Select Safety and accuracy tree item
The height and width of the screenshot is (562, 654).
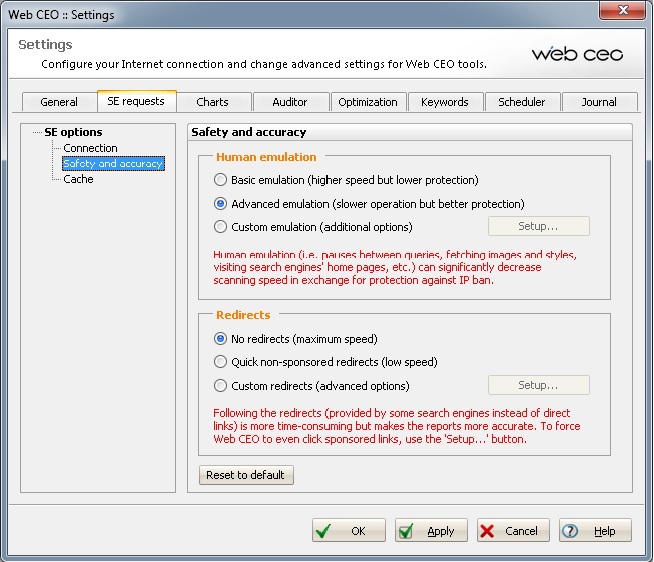[113, 164]
